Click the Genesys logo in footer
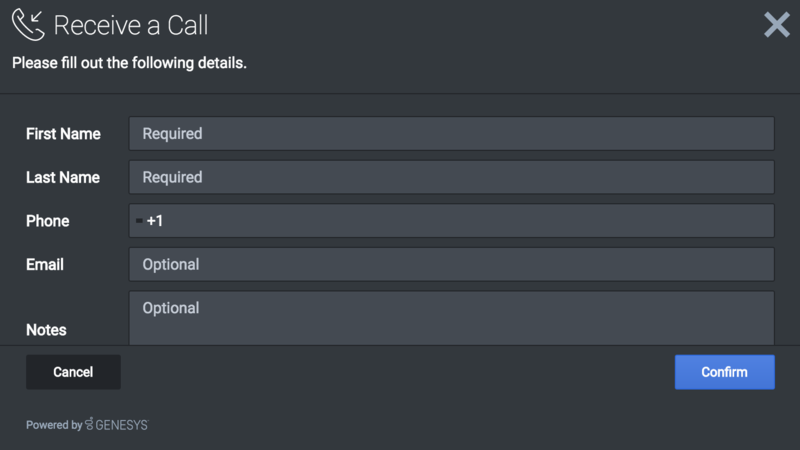The height and width of the screenshot is (450, 800). coord(117,425)
